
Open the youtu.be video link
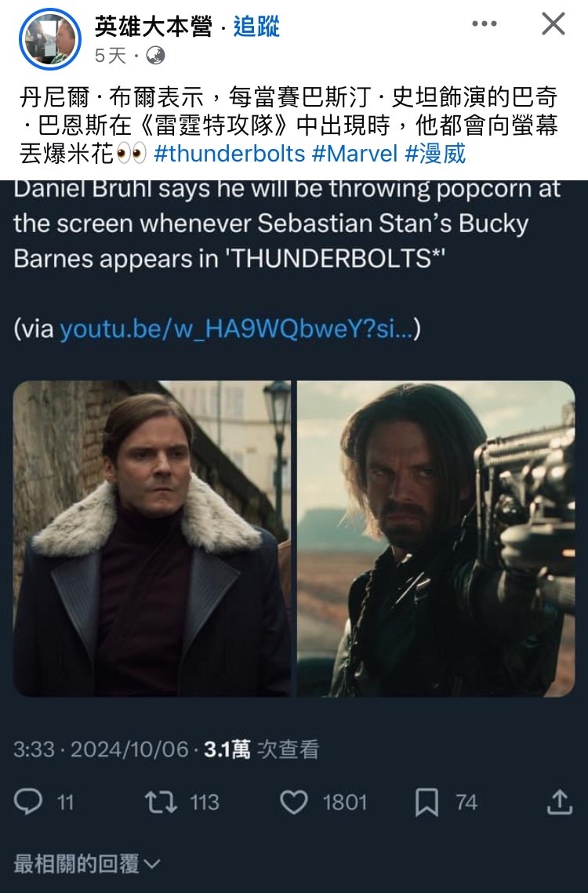(236, 329)
